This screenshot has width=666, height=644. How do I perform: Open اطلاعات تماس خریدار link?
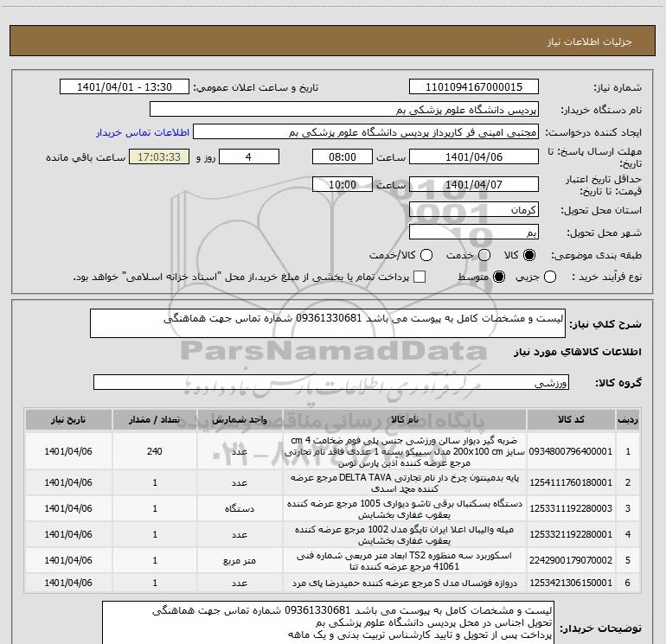click(143, 132)
